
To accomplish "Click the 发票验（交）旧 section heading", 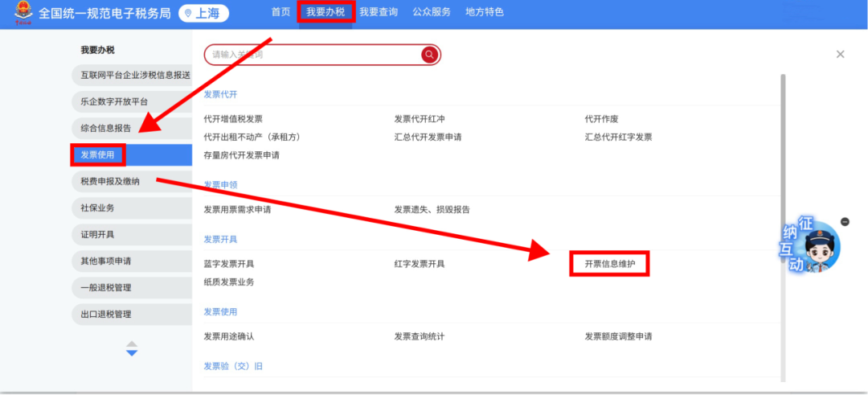I will coord(233,366).
